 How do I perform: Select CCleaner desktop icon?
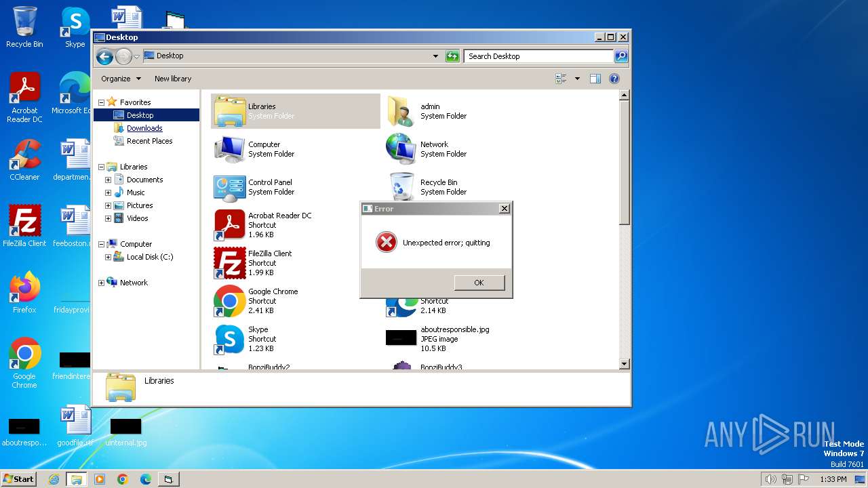pyautogui.click(x=24, y=160)
